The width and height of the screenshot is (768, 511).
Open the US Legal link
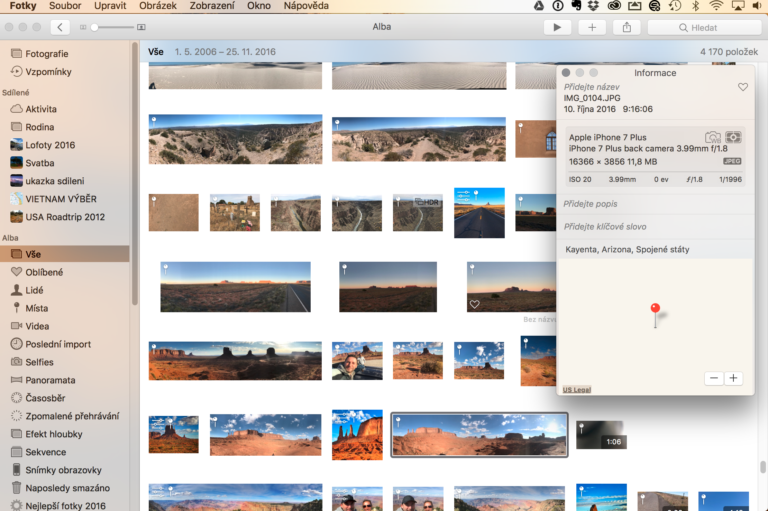[576, 389]
